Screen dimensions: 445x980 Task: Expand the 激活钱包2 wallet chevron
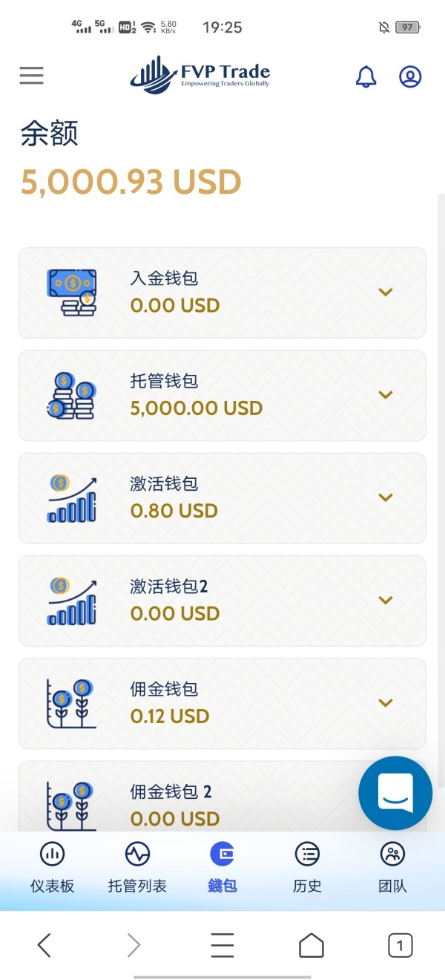click(x=385, y=600)
